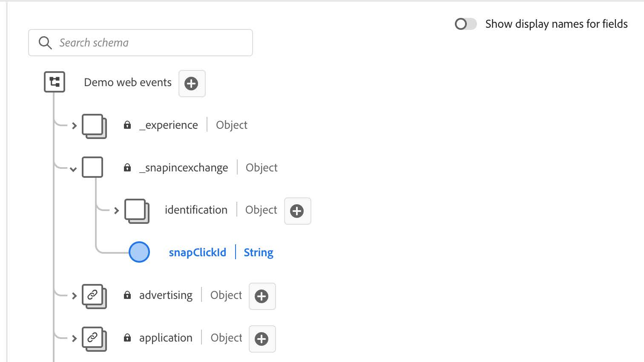Enable Show display names for fields

pyautogui.click(x=465, y=24)
